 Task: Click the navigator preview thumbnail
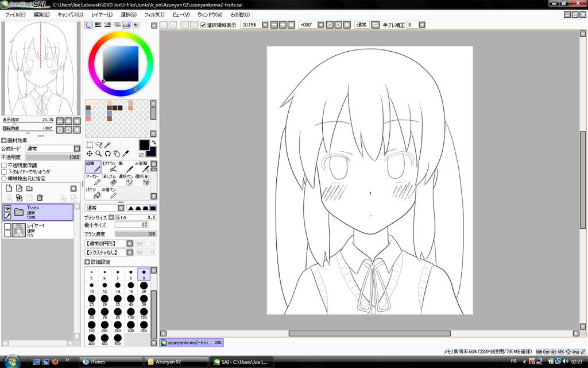41,68
